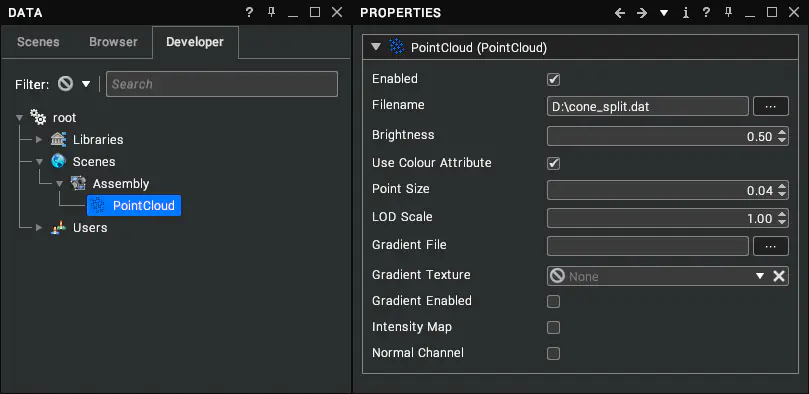
Task: Increase the LOD Scale value
Action: (x=782, y=215)
